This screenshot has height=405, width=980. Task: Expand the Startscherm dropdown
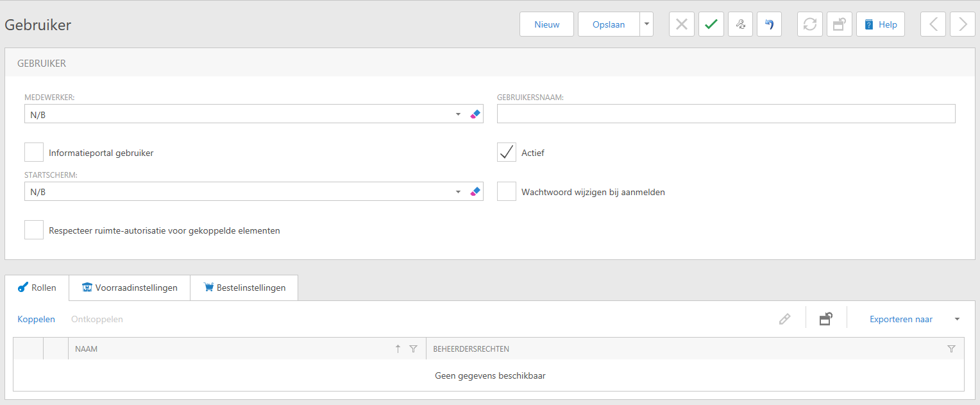[458, 191]
